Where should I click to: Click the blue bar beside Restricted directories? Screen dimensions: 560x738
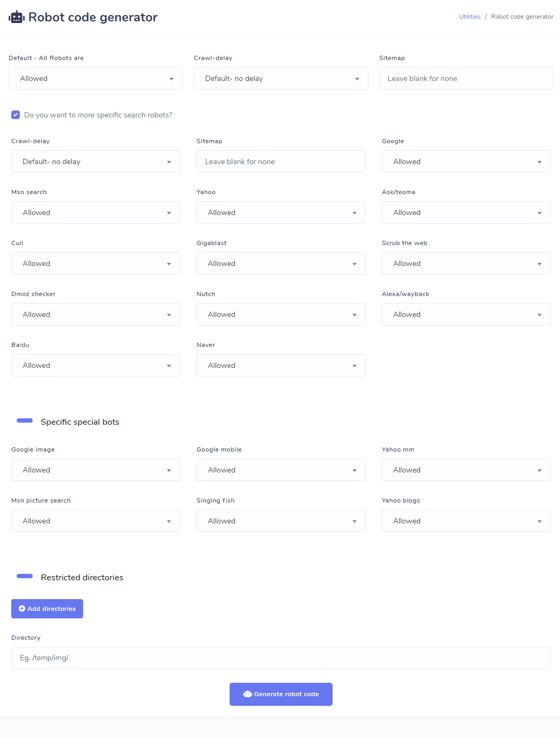click(25, 577)
